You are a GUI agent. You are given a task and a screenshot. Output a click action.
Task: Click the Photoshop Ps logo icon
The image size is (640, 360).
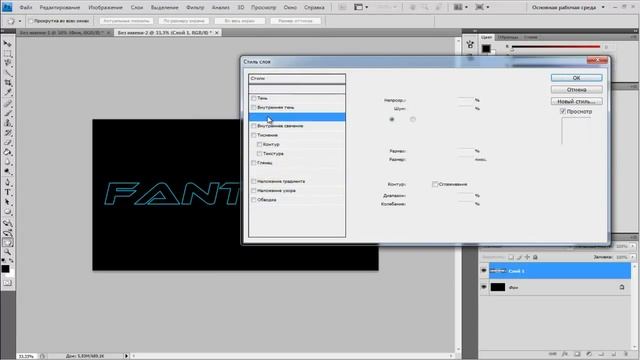pos(7,7)
